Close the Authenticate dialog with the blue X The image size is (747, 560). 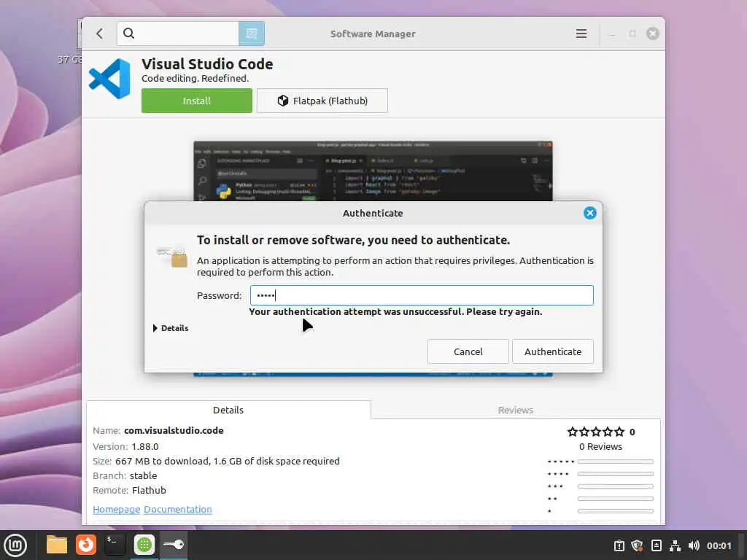(589, 213)
